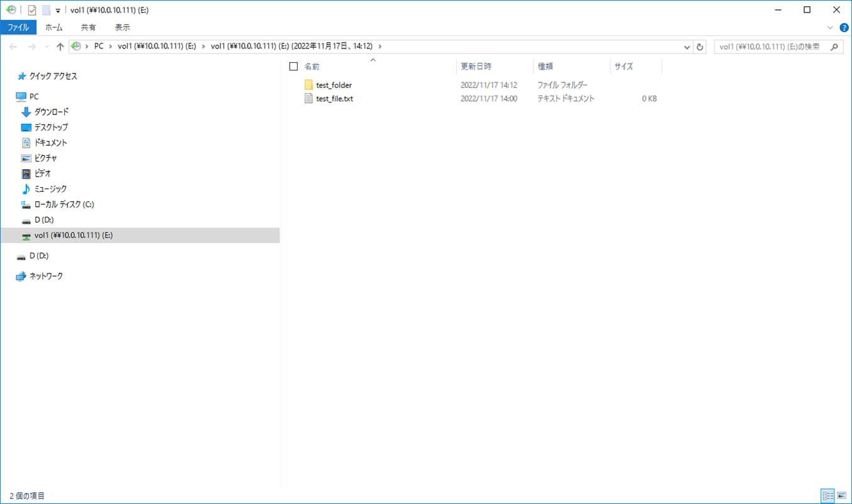Click the magnifier search icon

click(x=834, y=47)
